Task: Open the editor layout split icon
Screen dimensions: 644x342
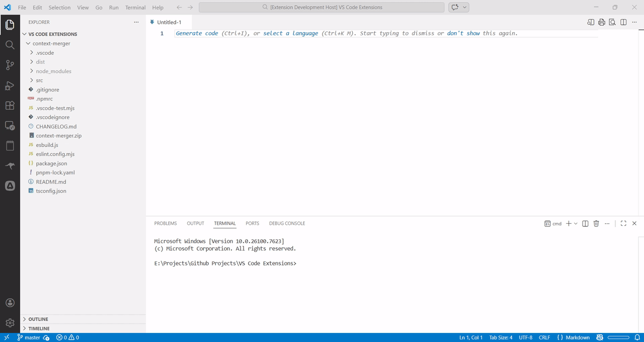Action: pos(623,22)
